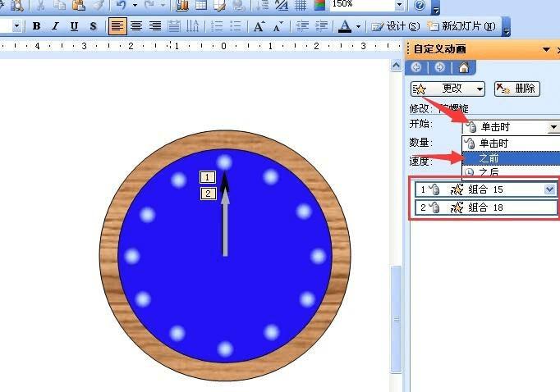This screenshot has width=560, height=392.
Task: Click the task pane Home icon
Action: point(464,67)
